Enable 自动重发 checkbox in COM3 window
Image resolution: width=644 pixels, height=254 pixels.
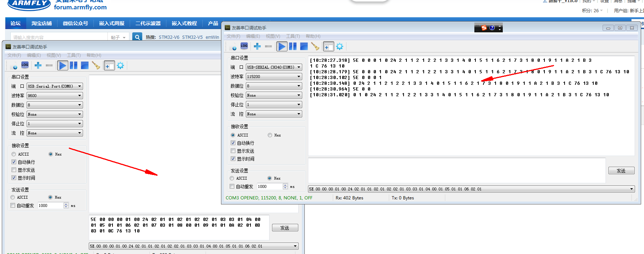tap(232, 186)
